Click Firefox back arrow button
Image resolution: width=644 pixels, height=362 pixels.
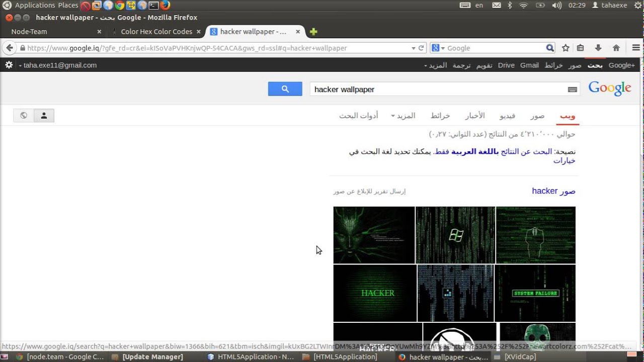click(10, 48)
